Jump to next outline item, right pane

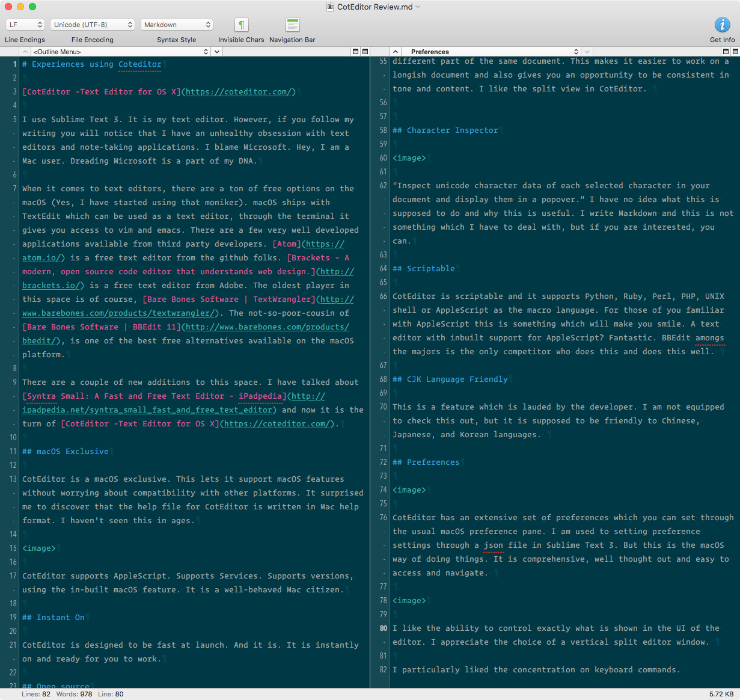(x=587, y=52)
